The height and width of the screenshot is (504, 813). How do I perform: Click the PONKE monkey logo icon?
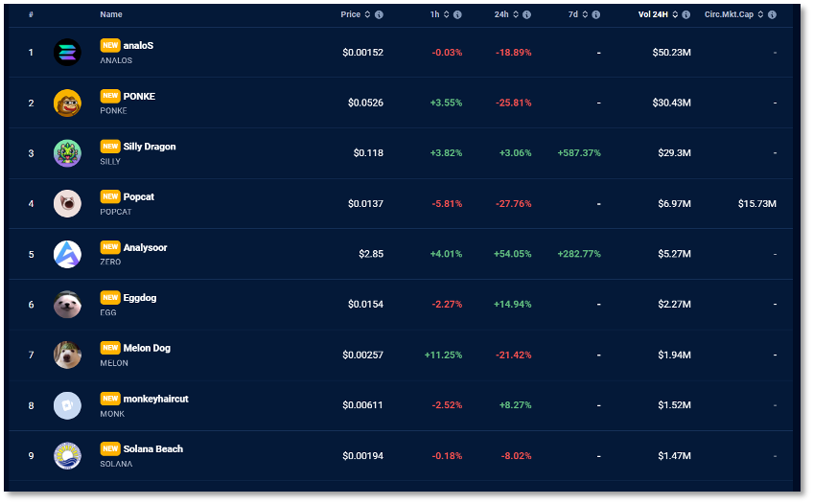[67, 103]
